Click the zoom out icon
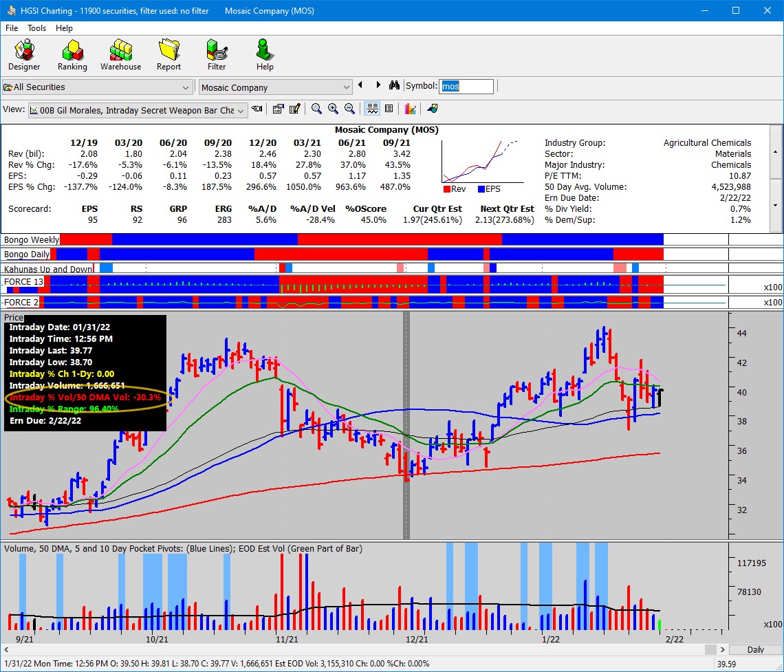Image resolution: width=784 pixels, height=672 pixels. coord(349,109)
